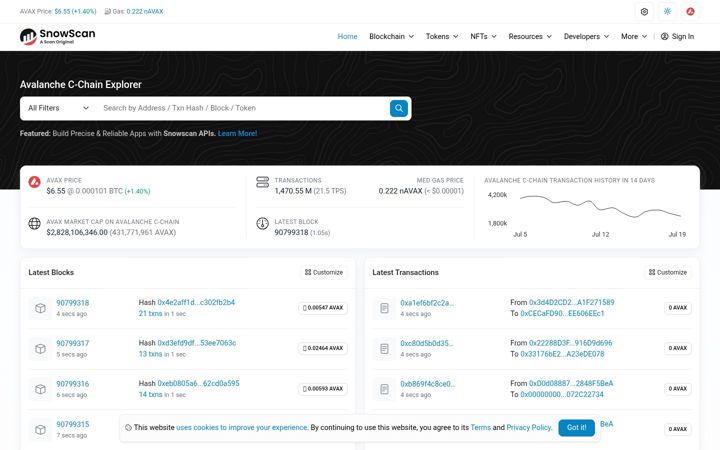The image size is (720, 450).
Task: Open transaction 0xc80d5b0d35...
Action: pos(427,343)
